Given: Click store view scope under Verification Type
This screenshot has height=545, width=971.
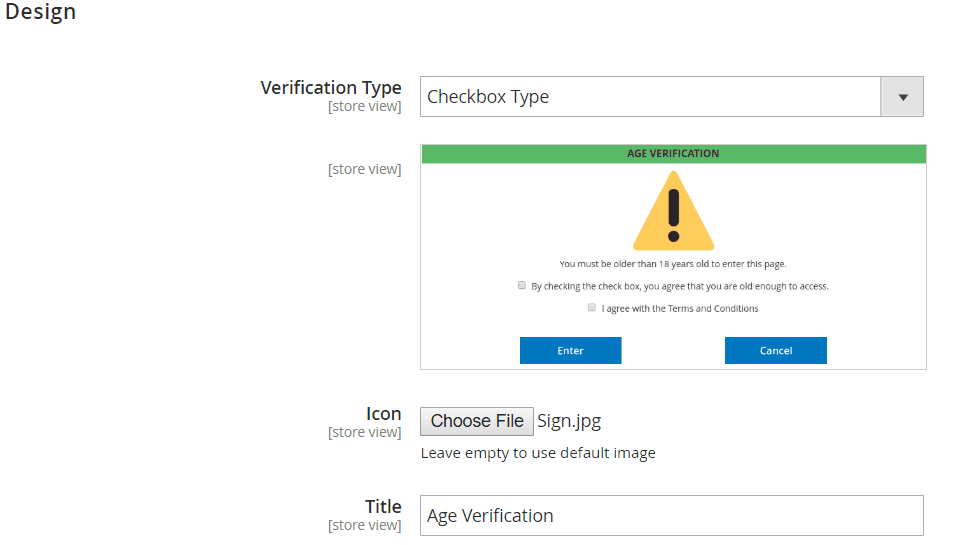Looking at the screenshot, I should pos(365,107).
